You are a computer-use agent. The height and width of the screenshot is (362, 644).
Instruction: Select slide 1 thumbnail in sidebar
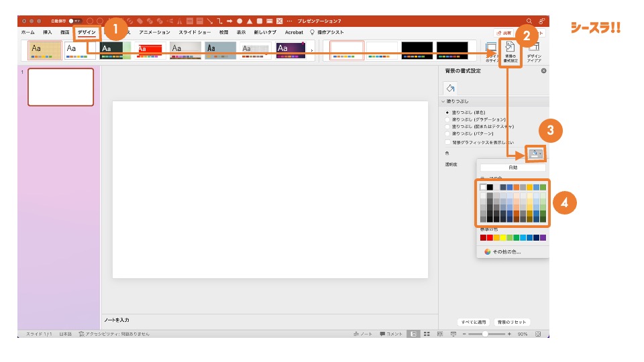click(61, 87)
